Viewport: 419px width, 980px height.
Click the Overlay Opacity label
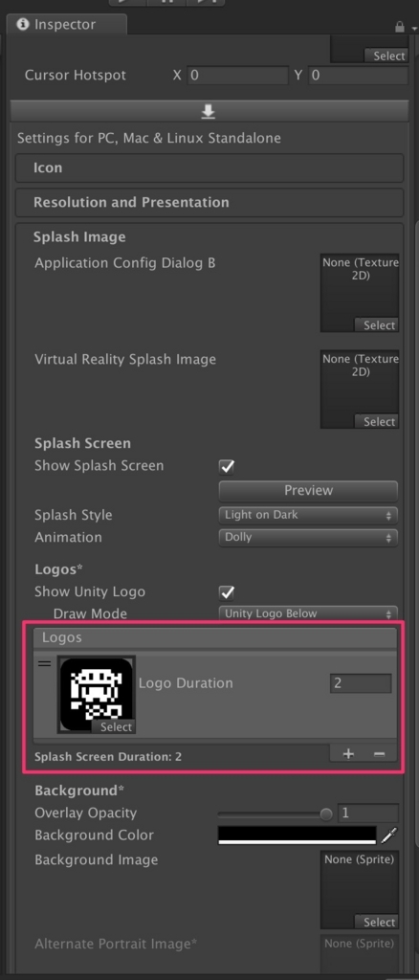(85, 813)
